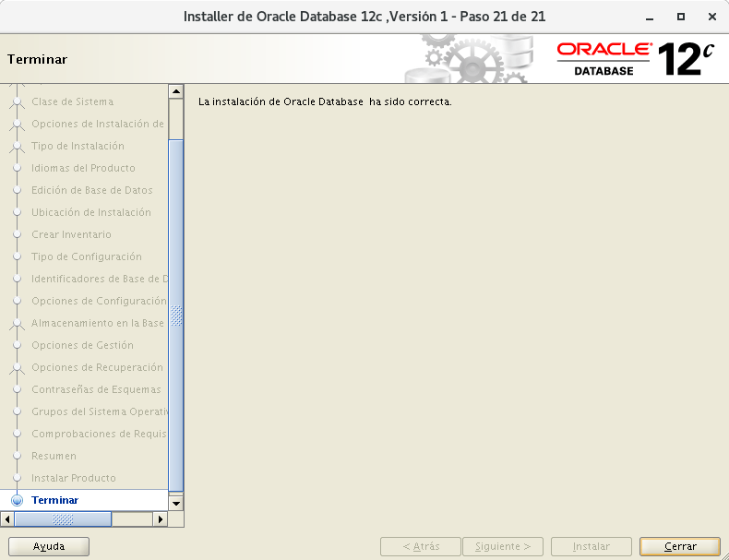Click the Tipo de Instalación step
The height and width of the screenshot is (560, 729).
click(78, 146)
